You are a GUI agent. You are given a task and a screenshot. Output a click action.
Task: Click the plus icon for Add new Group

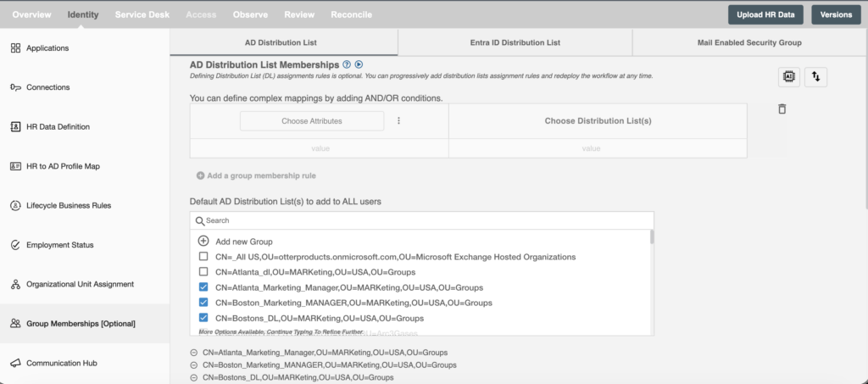[203, 242]
